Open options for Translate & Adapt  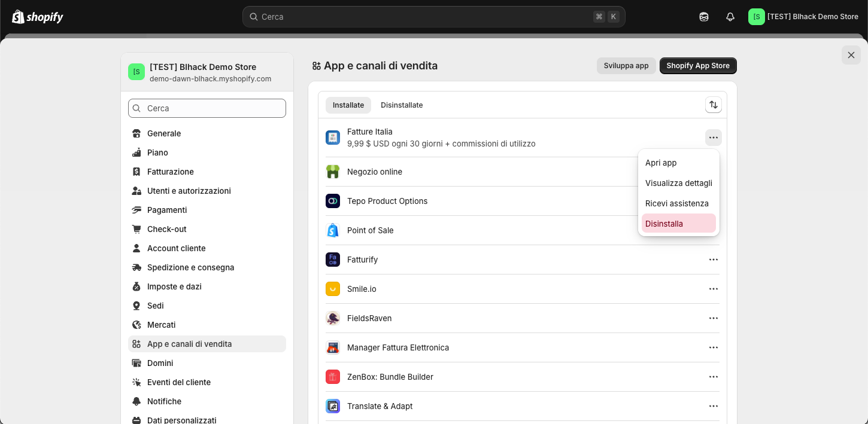click(x=714, y=406)
